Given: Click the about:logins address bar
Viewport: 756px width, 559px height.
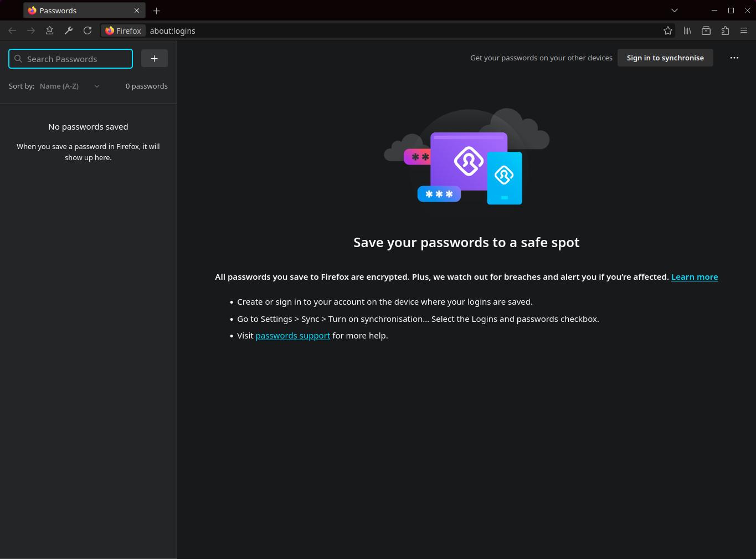Looking at the screenshot, I should coord(388,31).
